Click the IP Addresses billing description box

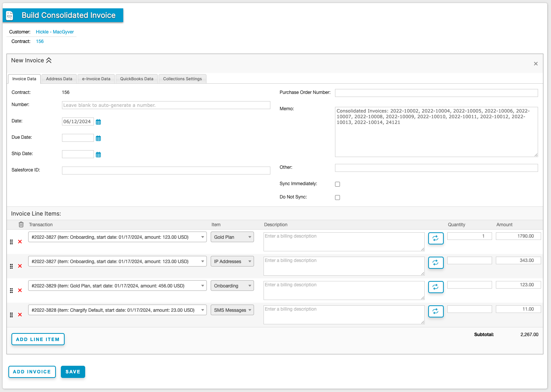(344, 266)
